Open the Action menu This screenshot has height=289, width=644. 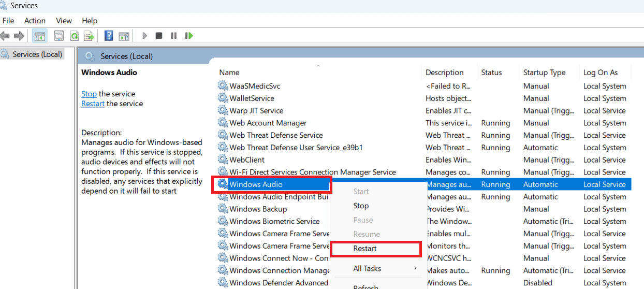coord(35,21)
